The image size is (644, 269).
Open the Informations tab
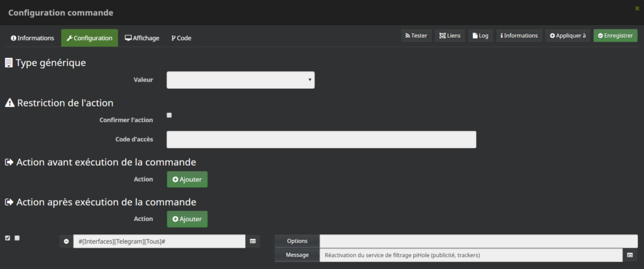[x=33, y=38]
